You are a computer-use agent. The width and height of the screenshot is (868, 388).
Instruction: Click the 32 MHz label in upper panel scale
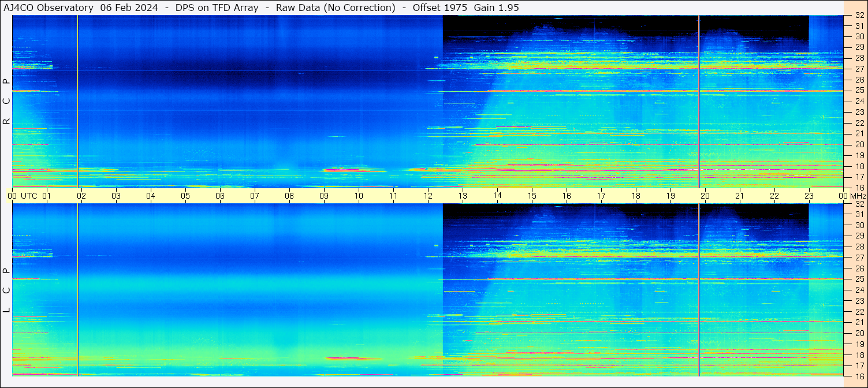click(x=859, y=16)
